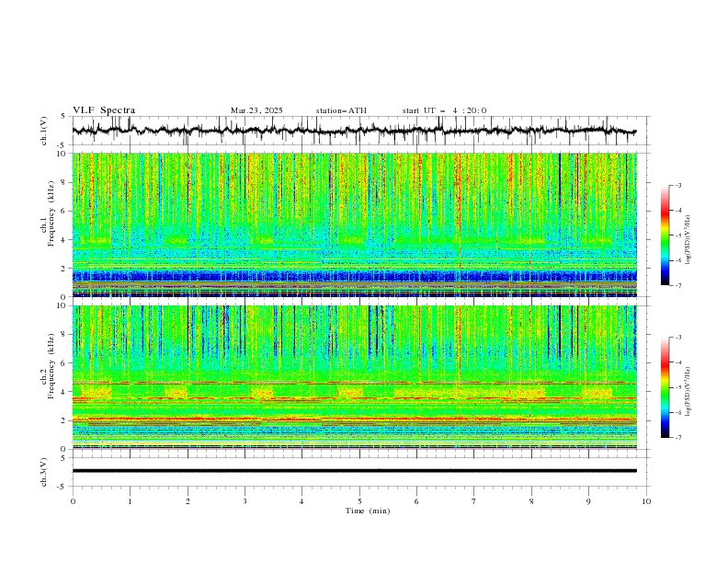The height and width of the screenshot is (563, 728).
Task: Click the "2" kHz tick on ch.1 frequency axis
Action: pos(65,269)
